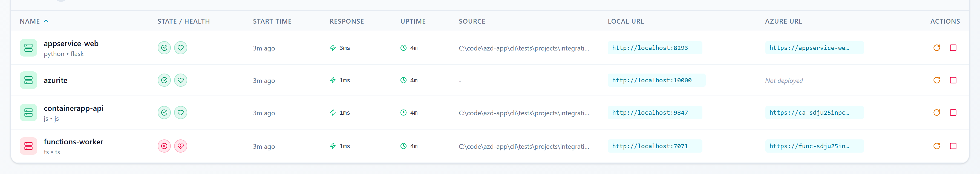Click the uptime clock icon for azurite
Screen dimensions: 980x174
coord(404,80)
